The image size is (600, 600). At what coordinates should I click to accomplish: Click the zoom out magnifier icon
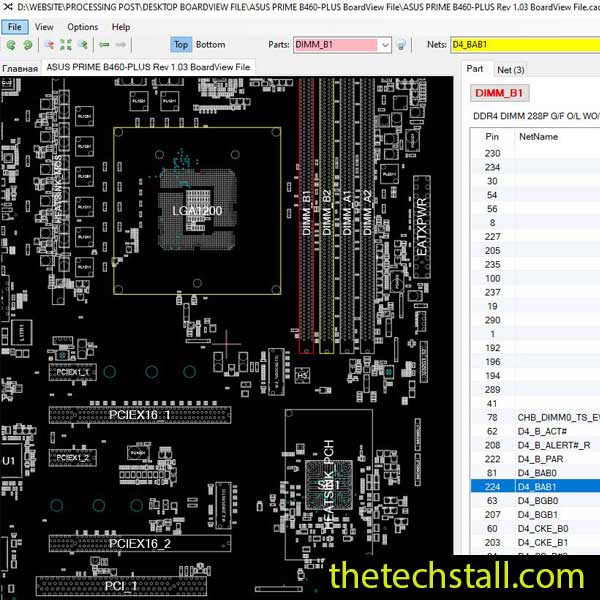point(82,45)
